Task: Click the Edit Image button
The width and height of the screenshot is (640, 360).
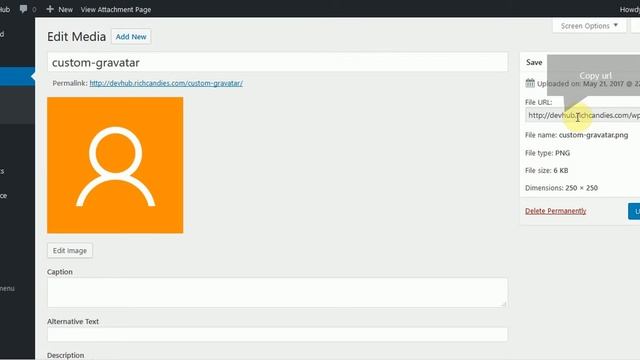Action: 70,251
